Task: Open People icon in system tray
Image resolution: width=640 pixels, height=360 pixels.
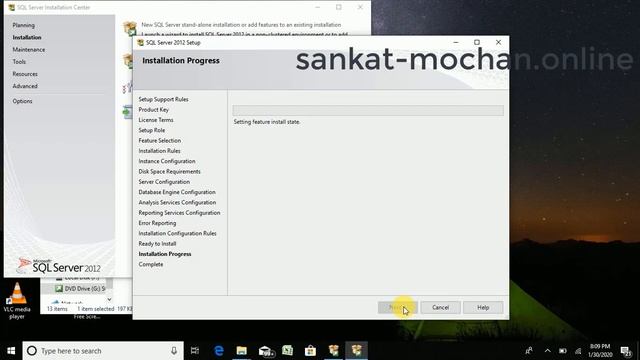Action: (x=529, y=351)
